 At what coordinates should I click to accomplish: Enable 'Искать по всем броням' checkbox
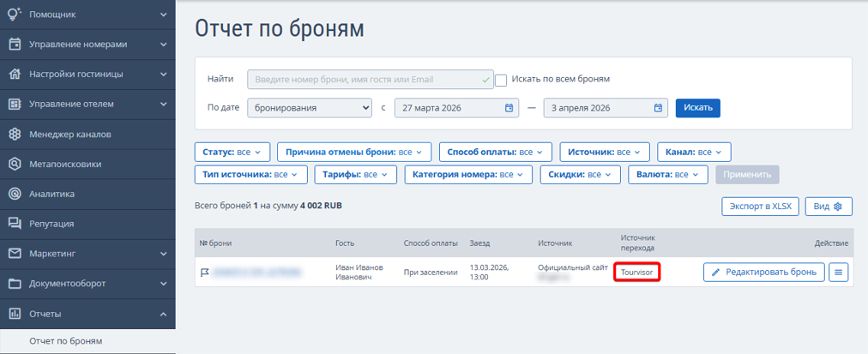click(501, 80)
